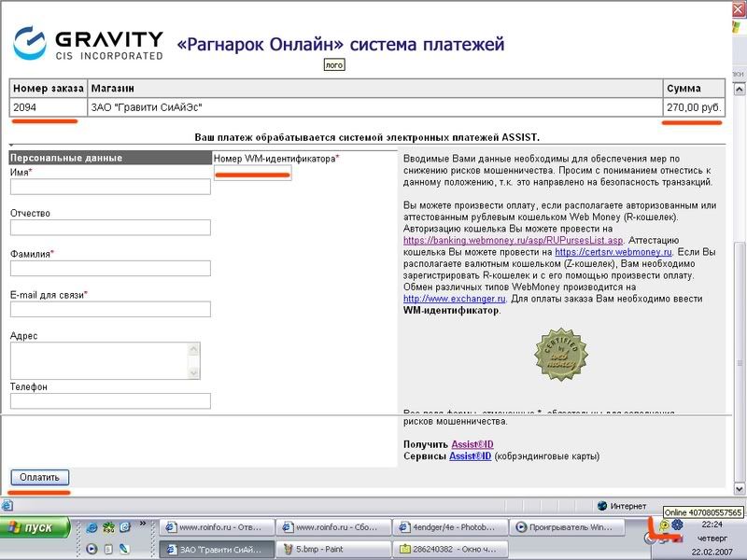Focus the Фамилия input field
This screenshot has height=560, width=747.
110,269
